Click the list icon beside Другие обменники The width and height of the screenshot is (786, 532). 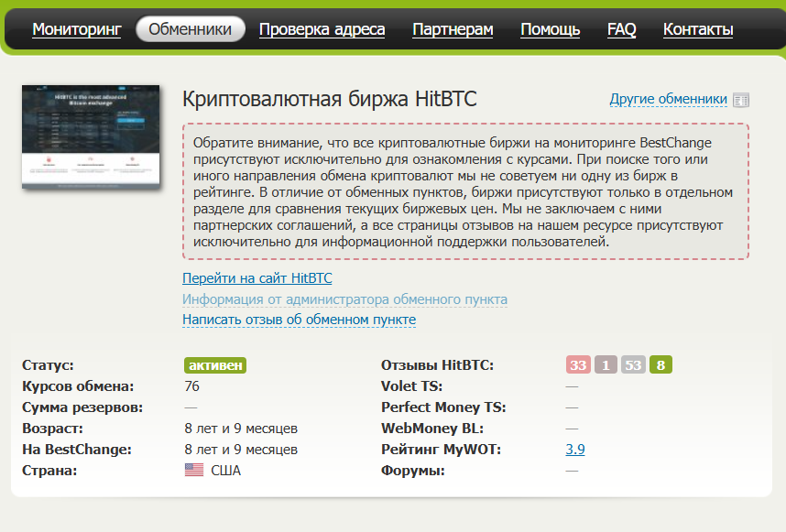pyautogui.click(x=741, y=100)
